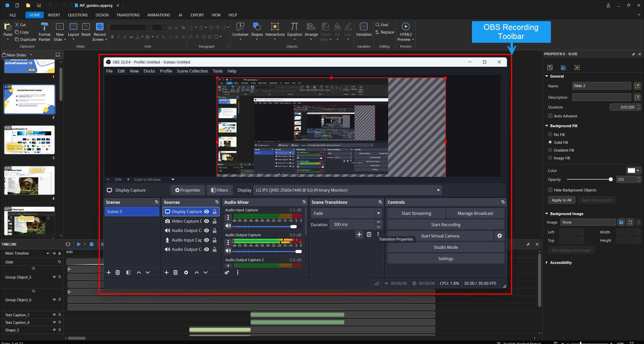This screenshot has height=344, width=644.
Task: Open the Equation tool
Action: [294, 27]
